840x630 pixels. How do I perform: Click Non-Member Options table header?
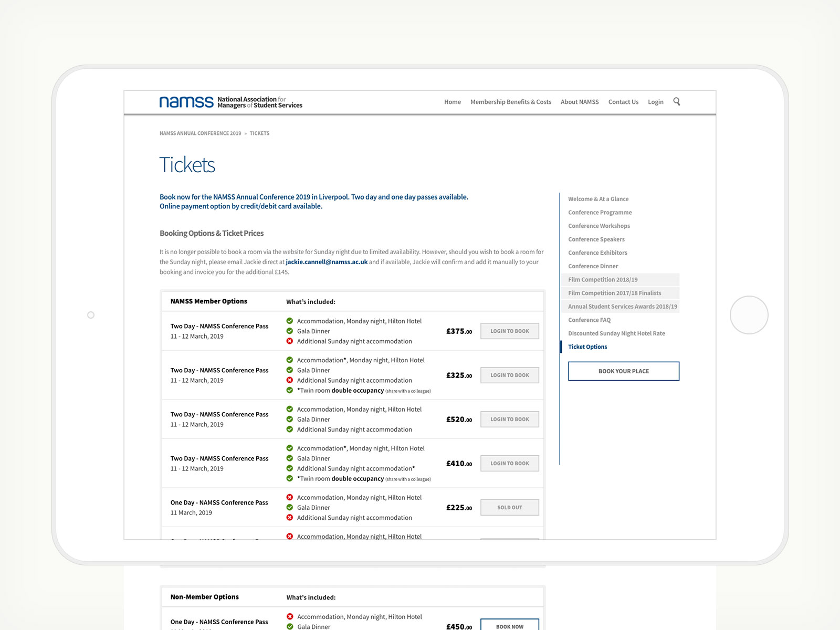204,597
